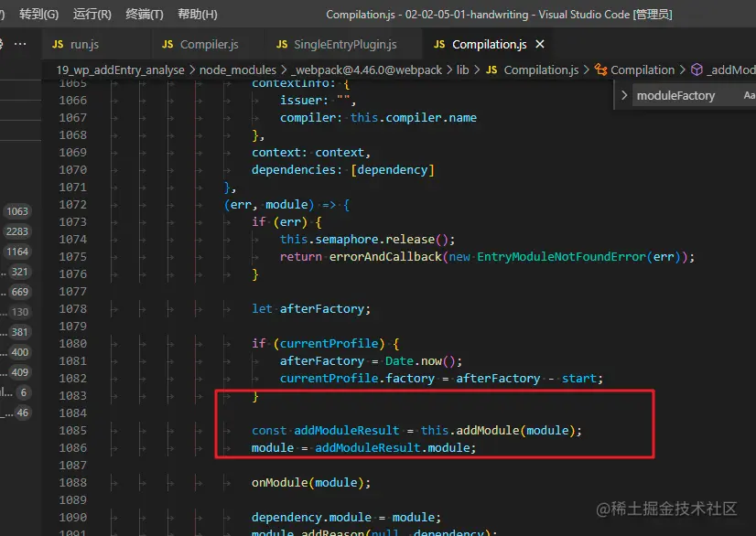Click the sidebar badge 400
The image size is (756, 536).
[x=20, y=352]
